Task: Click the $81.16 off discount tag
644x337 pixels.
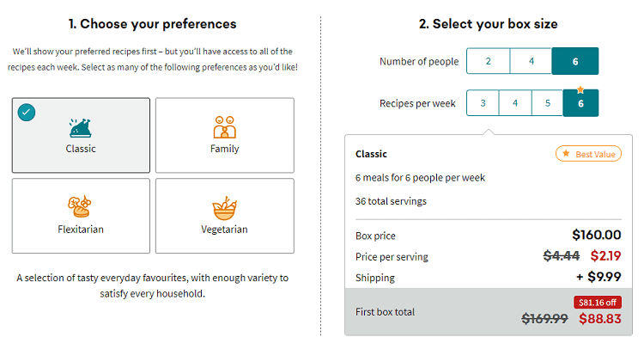Action: coord(598,303)
